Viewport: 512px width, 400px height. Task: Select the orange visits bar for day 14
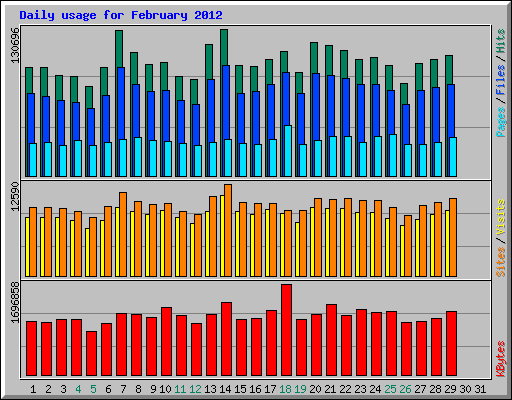click(x=228, y=230)
